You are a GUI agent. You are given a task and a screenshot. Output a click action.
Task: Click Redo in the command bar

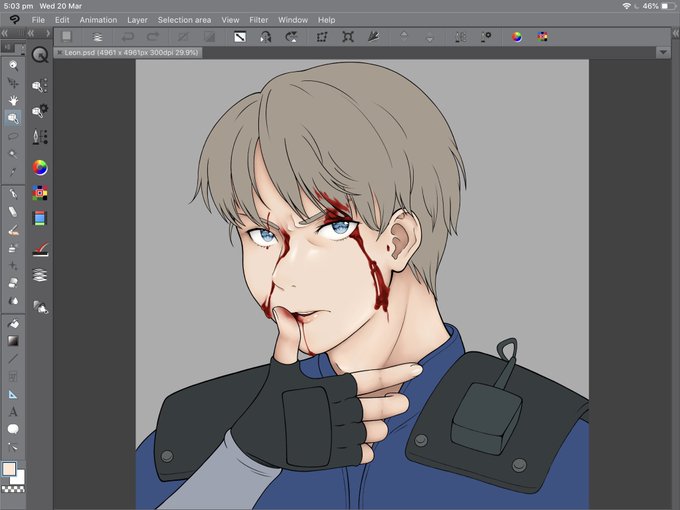coord(153,37)
